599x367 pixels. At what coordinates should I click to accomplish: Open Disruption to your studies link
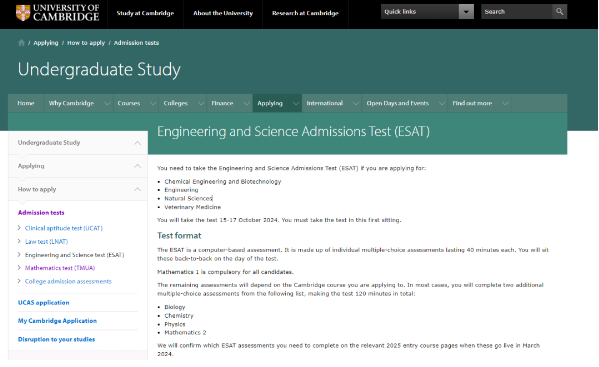click(x=57, y=339)
